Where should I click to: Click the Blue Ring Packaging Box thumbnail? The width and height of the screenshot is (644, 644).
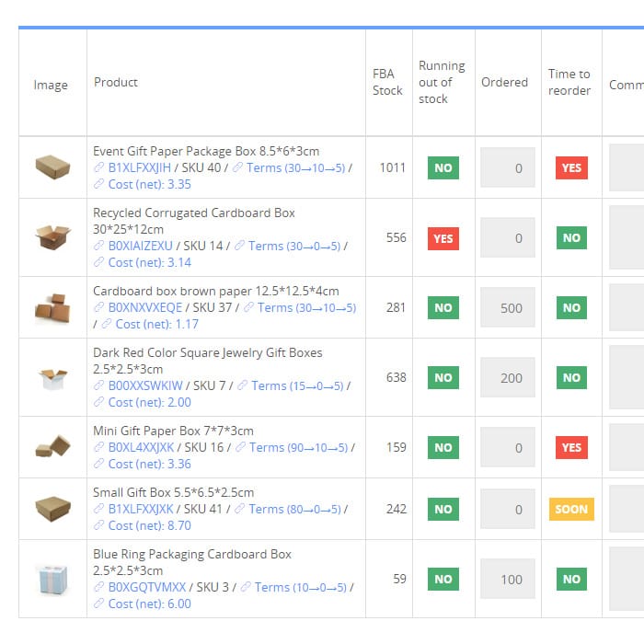(x=52, y=579)
